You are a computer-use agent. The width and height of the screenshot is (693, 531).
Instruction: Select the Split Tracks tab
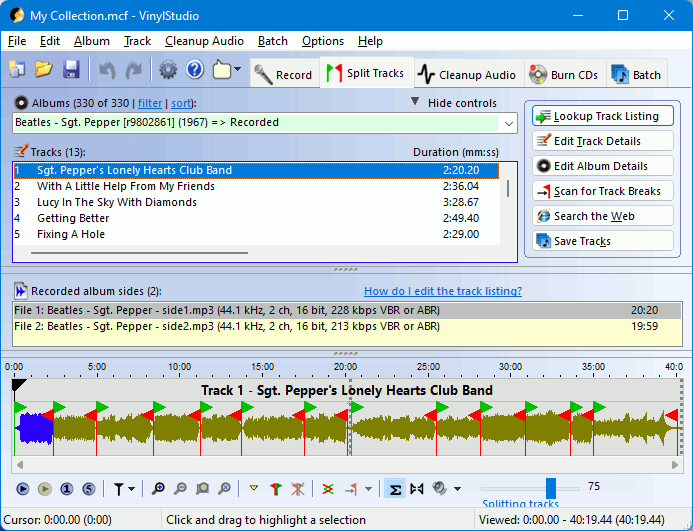[366, 73]
